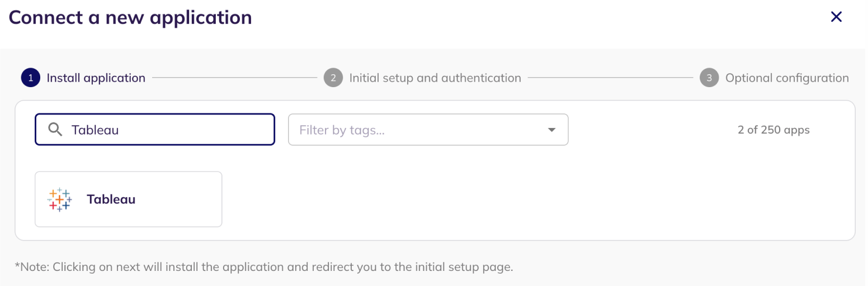This screenshot has height=286, width=868.
Task: Click the Tableau app name text
Action: click(x=111, y=199)
